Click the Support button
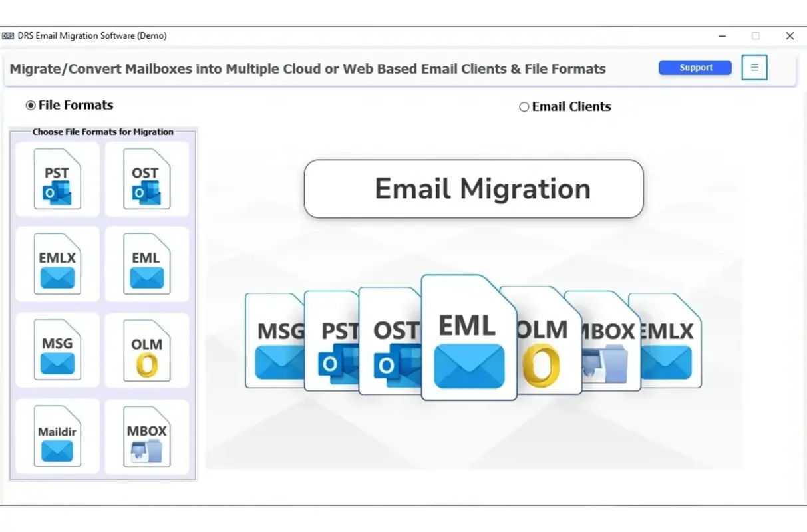The height and width of the screenshot is (532, 807). click(695, 67)
